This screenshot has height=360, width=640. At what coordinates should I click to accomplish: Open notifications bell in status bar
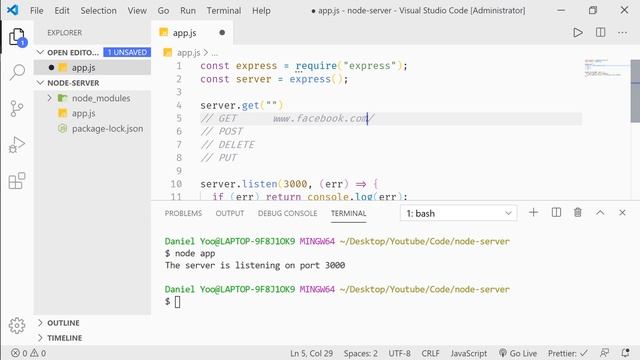[x=625, y=353]
